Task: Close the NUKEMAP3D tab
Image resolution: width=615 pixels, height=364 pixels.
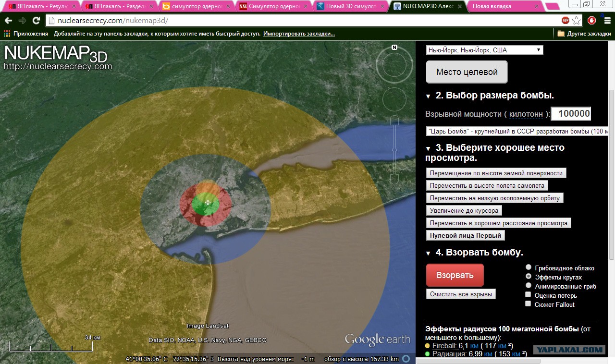Action: [460, 6]
